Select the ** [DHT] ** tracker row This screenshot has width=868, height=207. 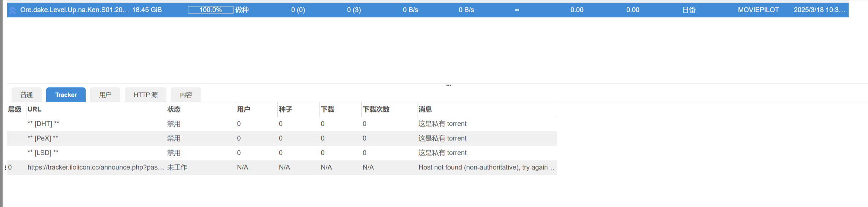282,124
